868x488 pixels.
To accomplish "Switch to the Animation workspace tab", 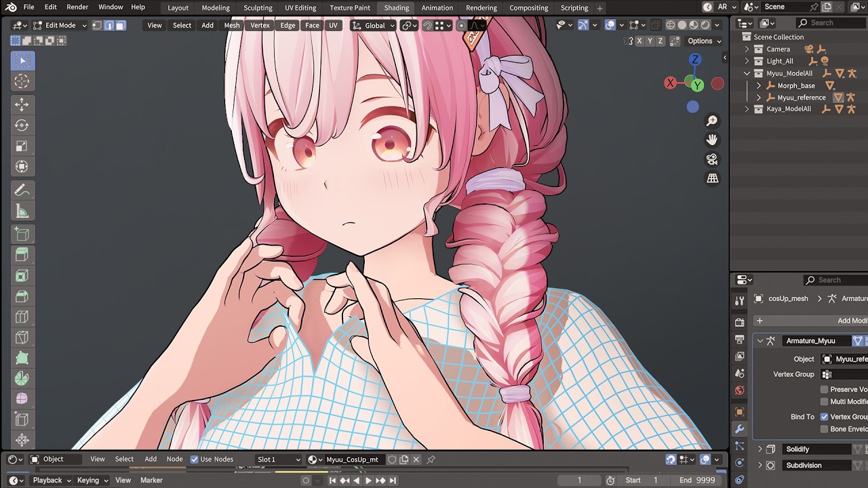I will pyautogui.click(x=437, y=8).
